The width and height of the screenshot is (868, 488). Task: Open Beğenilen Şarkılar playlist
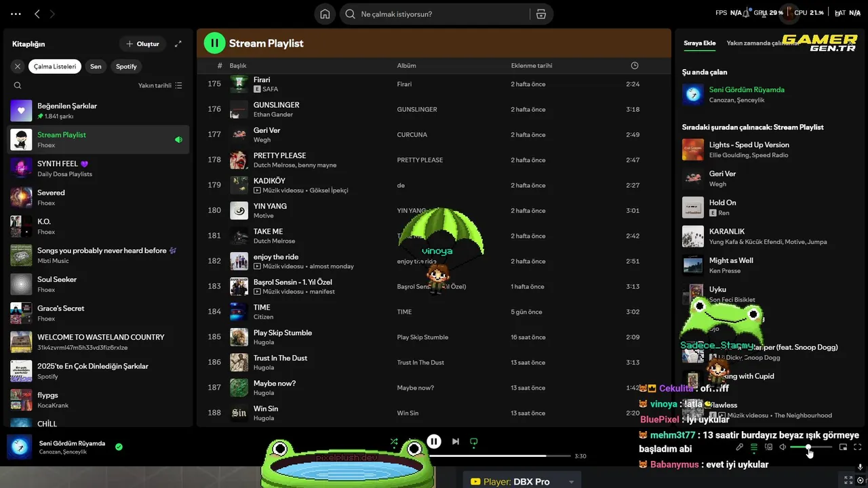point(98,110)
